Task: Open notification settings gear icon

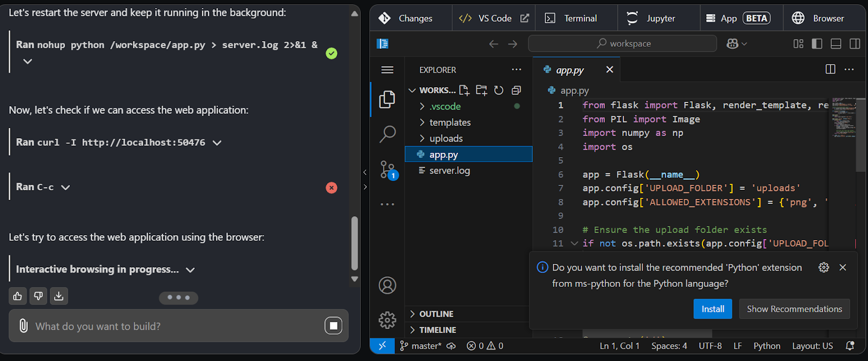Action: tap(824, 267)
